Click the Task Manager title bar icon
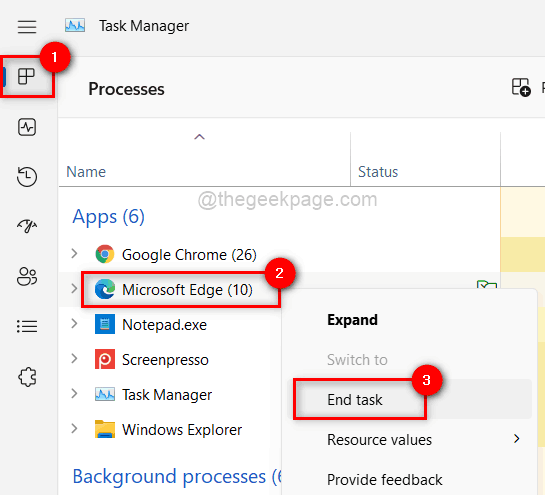Viewport: 545px width, 495px height. [75, 26]
